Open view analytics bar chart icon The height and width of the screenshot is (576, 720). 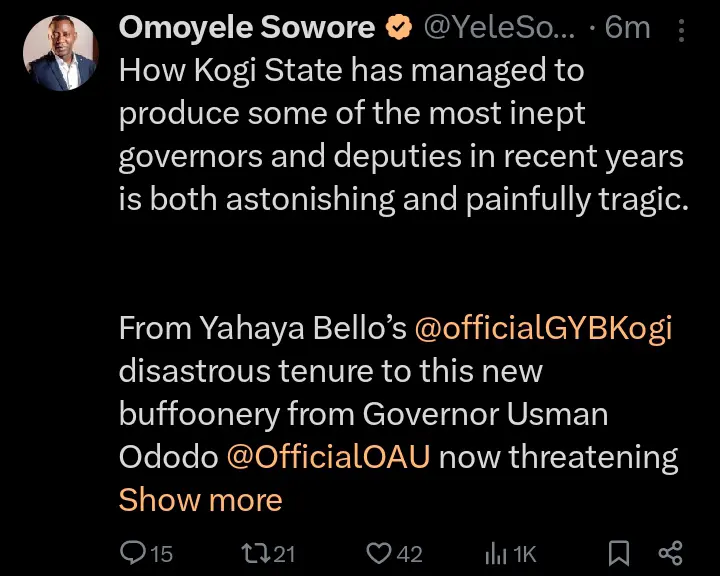(x=496, y=552)
